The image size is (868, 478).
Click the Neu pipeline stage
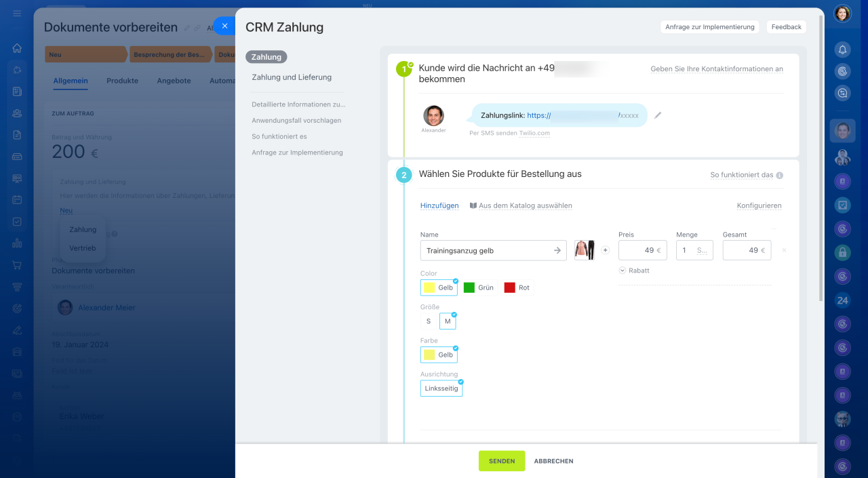(85, 54)
